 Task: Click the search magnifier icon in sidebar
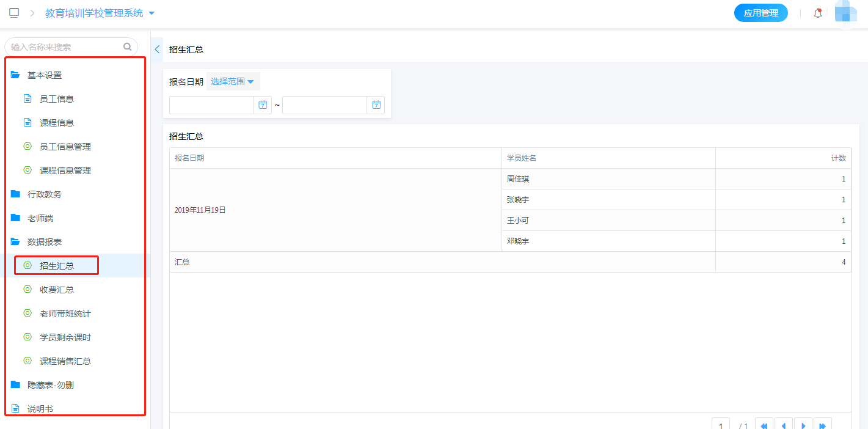click(x=128, y=46)
